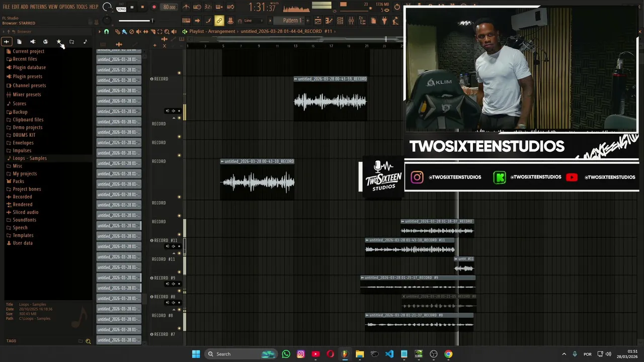Show the playlist view icon
The image size is (644, 362).
(x=318, y=21)
